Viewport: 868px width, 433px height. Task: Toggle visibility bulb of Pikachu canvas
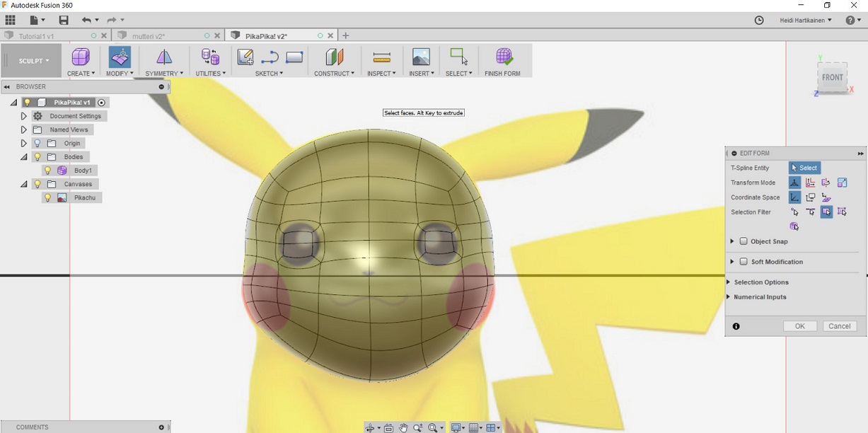click(x=47, y=198)
